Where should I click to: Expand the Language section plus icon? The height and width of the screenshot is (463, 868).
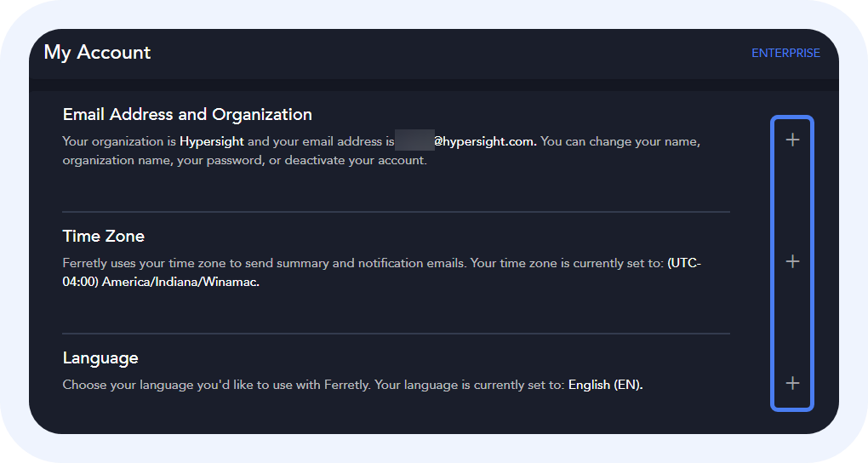coord(792,383)
